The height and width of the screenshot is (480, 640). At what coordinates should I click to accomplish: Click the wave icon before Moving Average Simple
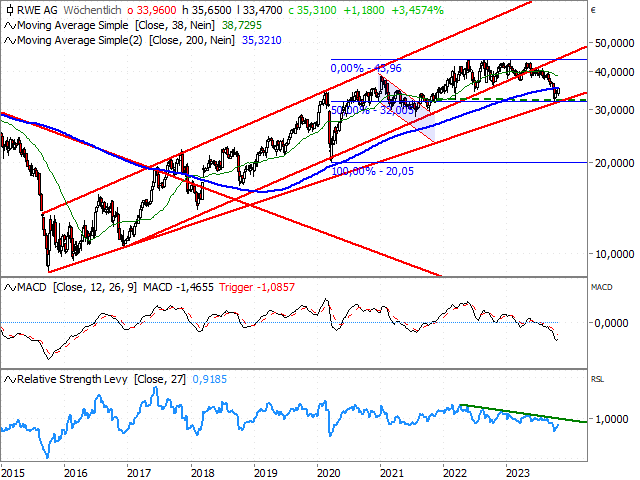pos(10,26)
